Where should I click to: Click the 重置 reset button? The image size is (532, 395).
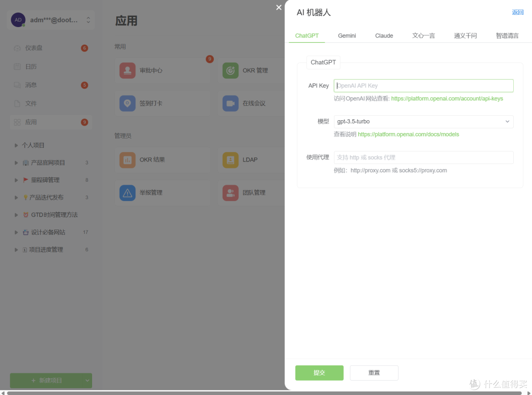point(374,373)
